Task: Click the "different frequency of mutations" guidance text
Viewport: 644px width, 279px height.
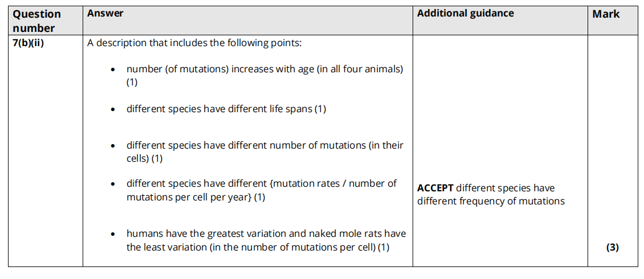Action: click(490, 201)
